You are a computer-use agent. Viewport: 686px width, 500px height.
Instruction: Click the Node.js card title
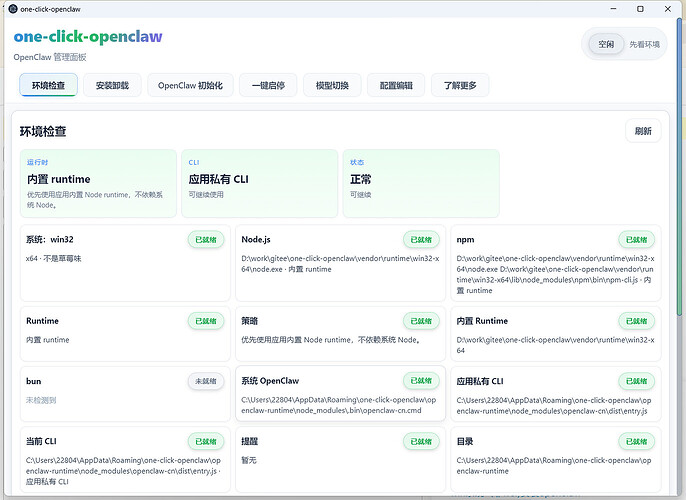click(256, 239)
